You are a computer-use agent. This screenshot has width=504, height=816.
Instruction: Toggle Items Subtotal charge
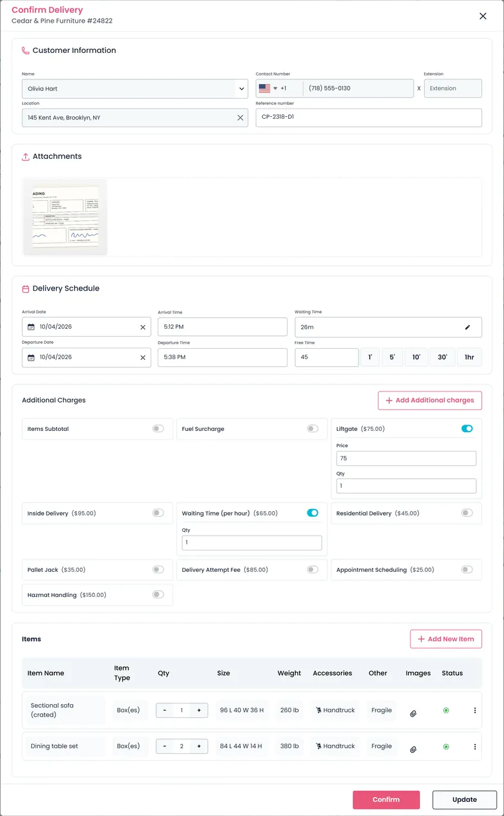click(x=158, y=429)
